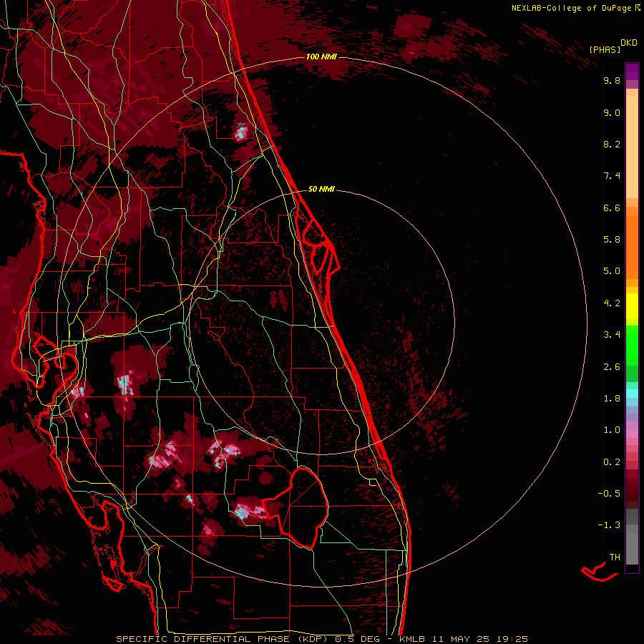
Task: Click the purple top segment of color bar
Action: click(x=632, y=72)
